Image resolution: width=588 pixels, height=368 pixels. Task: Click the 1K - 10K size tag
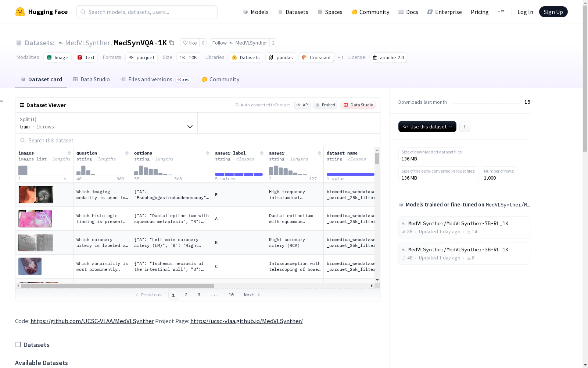[188, 57]
